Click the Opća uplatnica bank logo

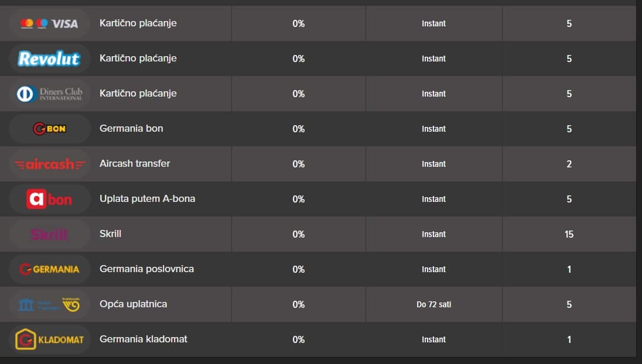(x=49, y=304)
